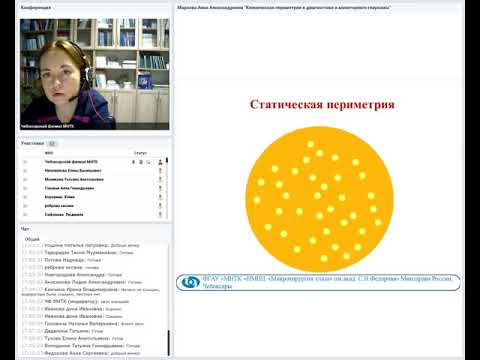This screenshot has width=480, height=360.
Task: Click the orange perimetry circle on the slide
Action: tap(319, 199)
